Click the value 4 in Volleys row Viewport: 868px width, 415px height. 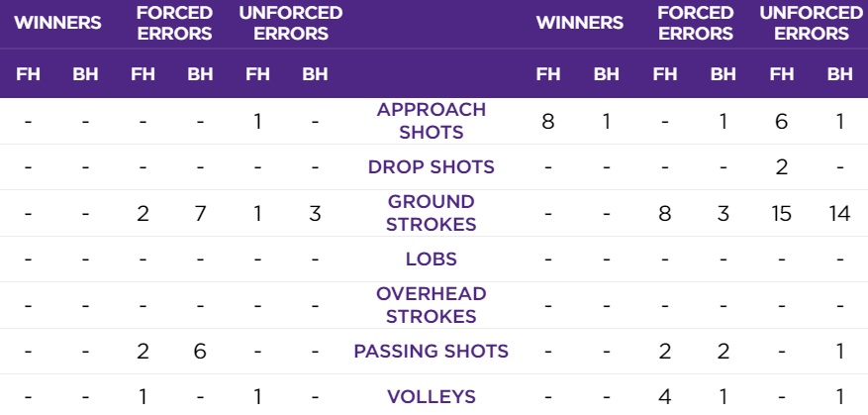pos(666,396)
